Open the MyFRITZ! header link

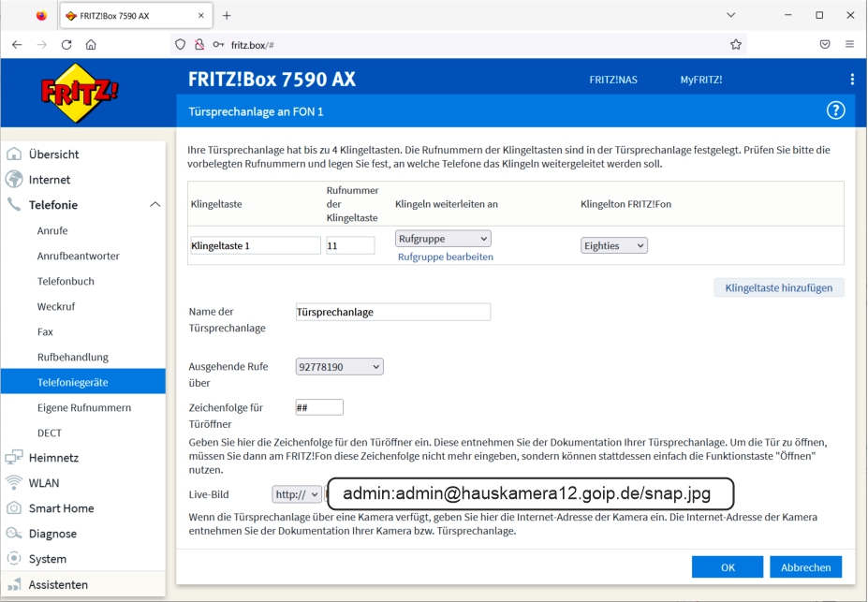pyautogui.click(x=700, y=80)
